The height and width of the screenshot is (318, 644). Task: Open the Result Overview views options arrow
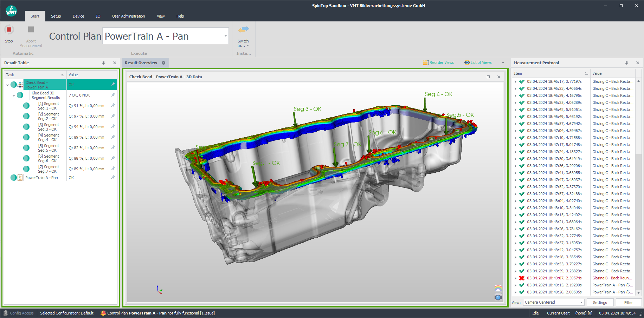pos(503,63)
